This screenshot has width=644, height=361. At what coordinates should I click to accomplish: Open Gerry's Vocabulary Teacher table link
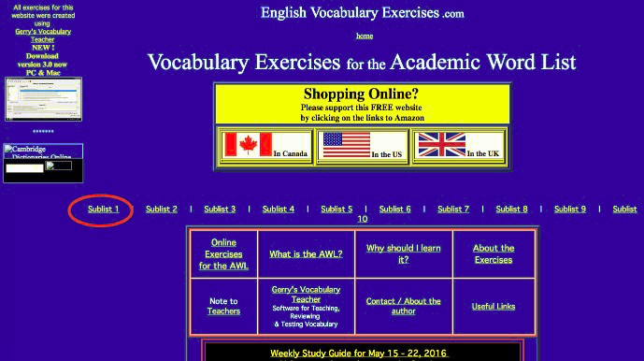(x=306, y=295)
